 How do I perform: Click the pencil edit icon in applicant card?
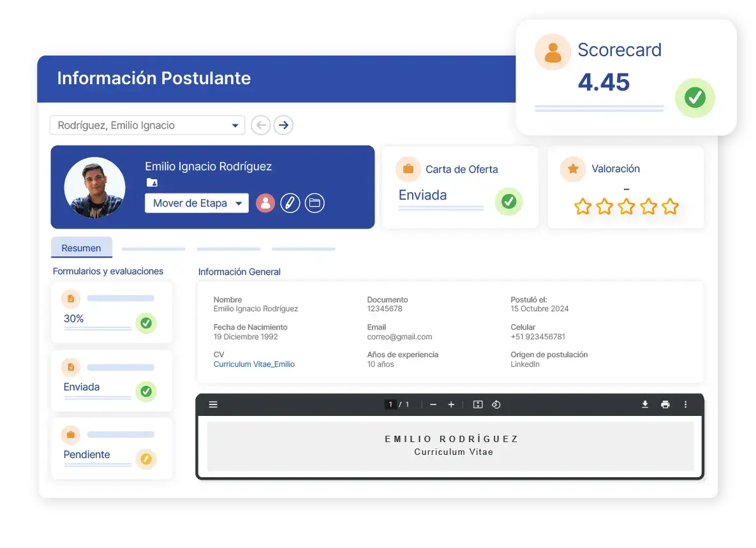290,204
